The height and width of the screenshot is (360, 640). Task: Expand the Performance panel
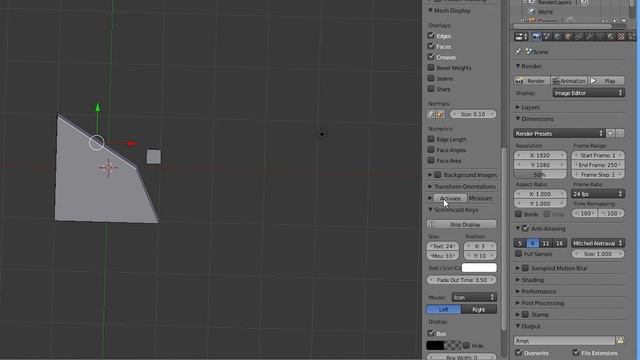tap(518, 291)
